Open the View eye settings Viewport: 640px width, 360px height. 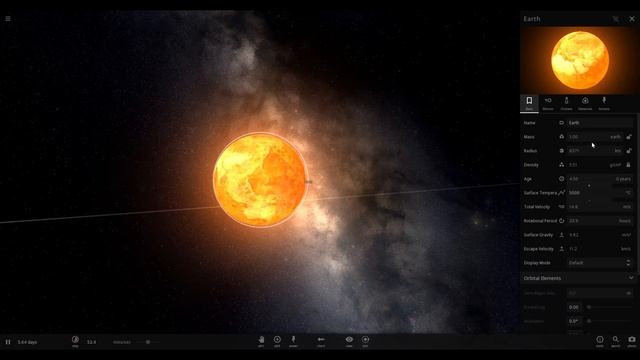click(x=349, y=340)
